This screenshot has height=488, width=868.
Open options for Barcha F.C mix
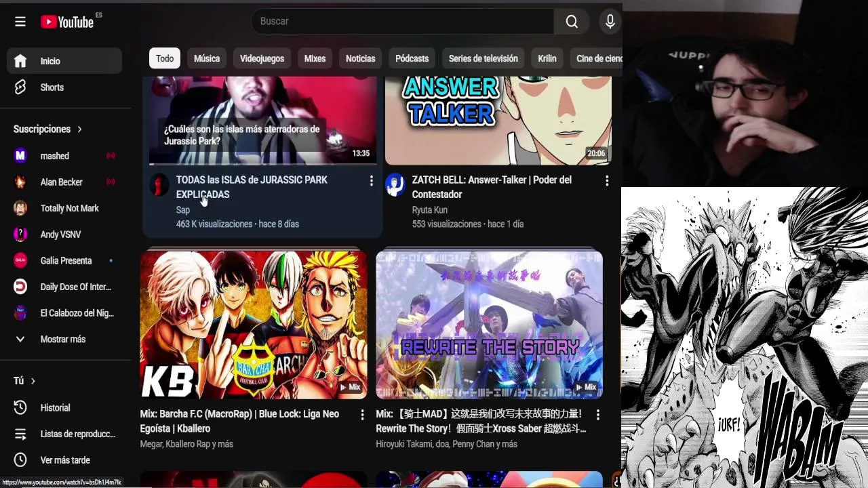pyautogui.click(x=362, y=415)
